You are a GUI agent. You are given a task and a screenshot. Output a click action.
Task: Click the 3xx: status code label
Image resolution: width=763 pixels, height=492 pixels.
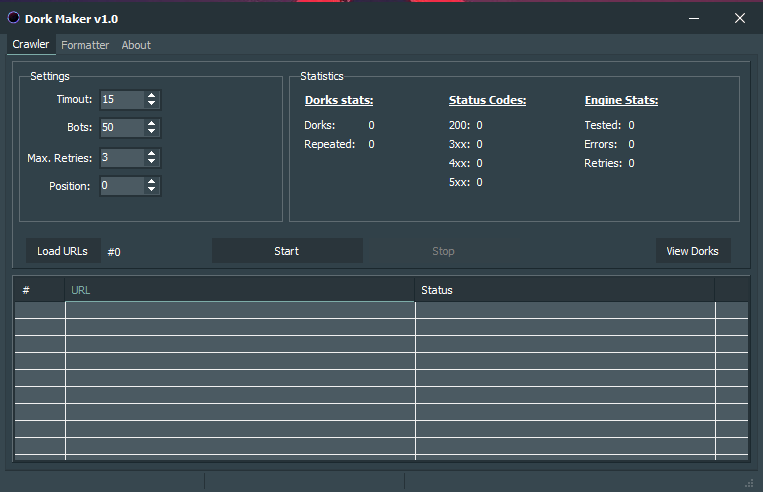[459, 144]
